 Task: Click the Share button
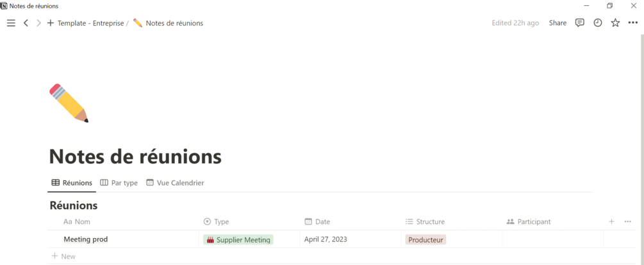557,23
